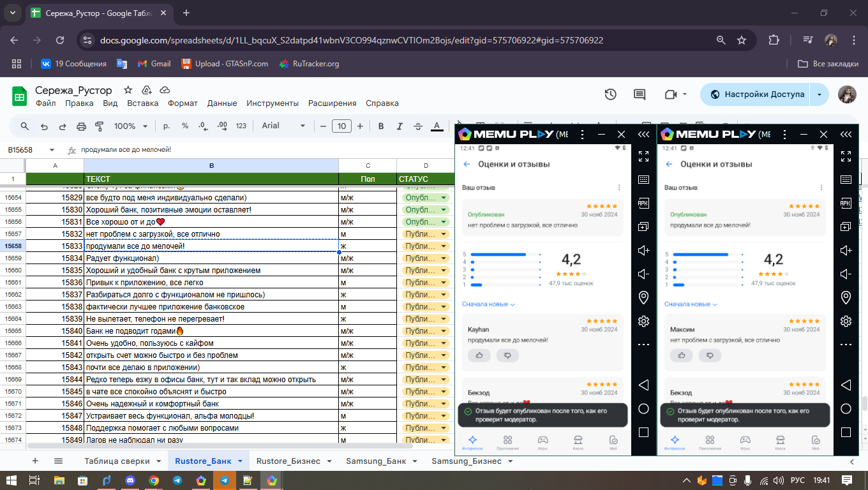
Task: Open the Правка menu
Action: pos(79,103)
